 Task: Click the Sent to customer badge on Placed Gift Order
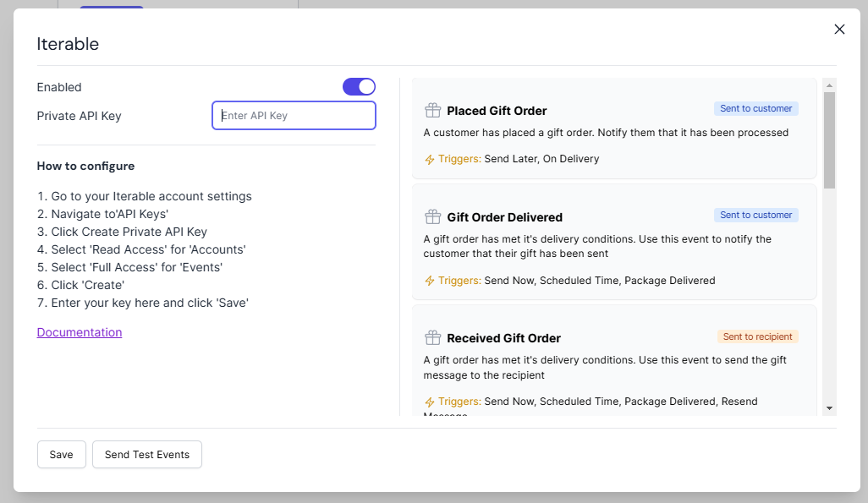[x=755, y=108]
